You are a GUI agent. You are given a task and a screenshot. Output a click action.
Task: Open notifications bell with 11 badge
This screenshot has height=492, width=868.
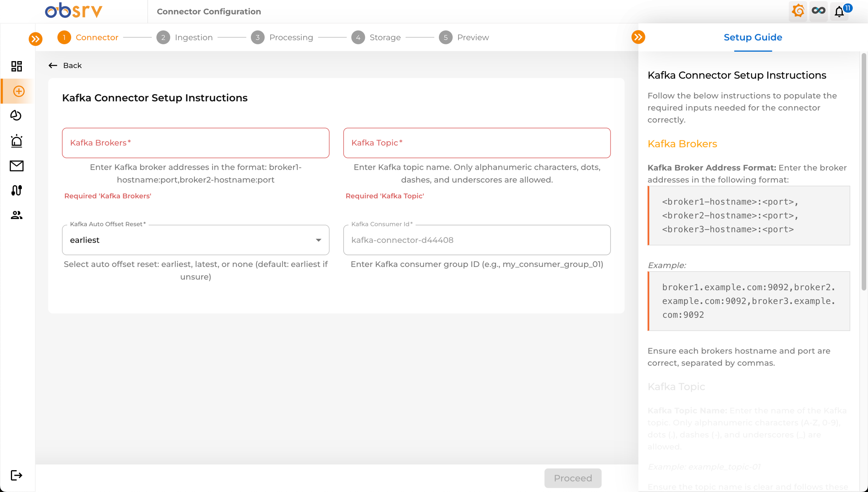point(840,11)
